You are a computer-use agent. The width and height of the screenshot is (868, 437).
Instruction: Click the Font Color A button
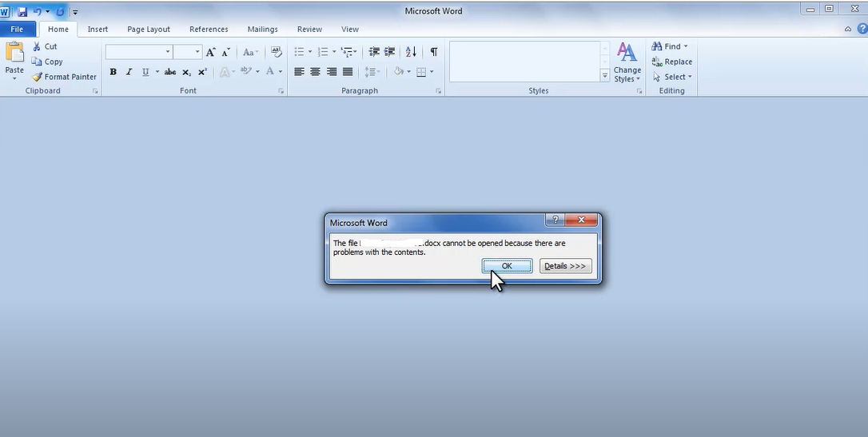[270, 72]
